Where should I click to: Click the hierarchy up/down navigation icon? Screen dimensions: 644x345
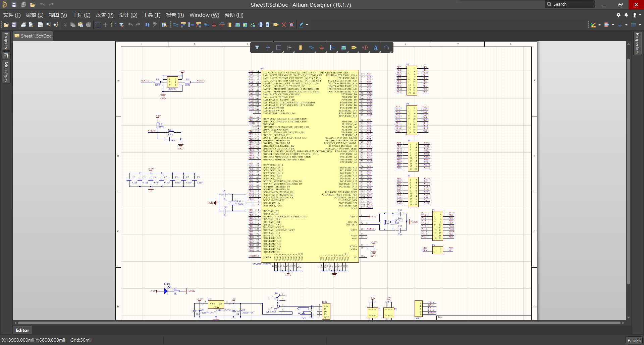click(147, 25)
